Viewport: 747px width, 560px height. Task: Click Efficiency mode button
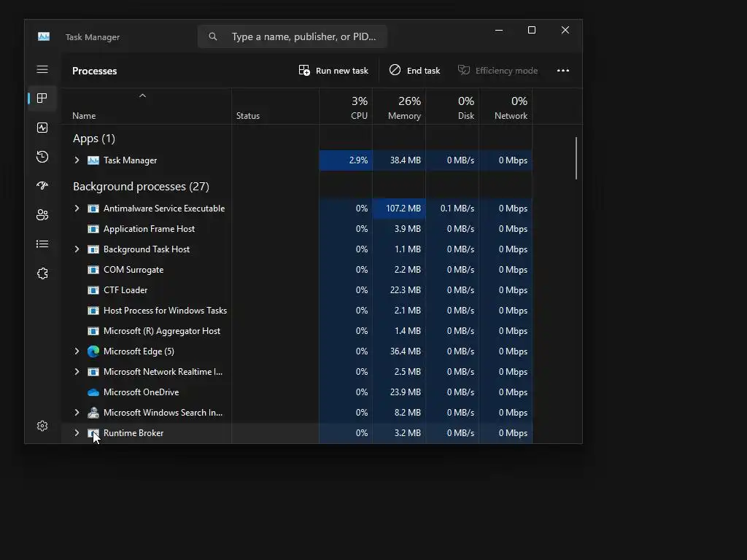pyautogui.click(x=498, y=71)
